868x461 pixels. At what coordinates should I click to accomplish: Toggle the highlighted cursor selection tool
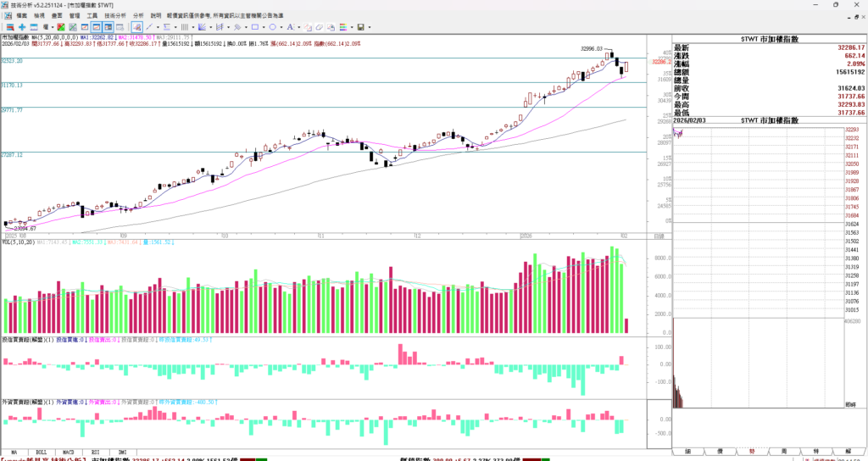click(x=136, y=27)
